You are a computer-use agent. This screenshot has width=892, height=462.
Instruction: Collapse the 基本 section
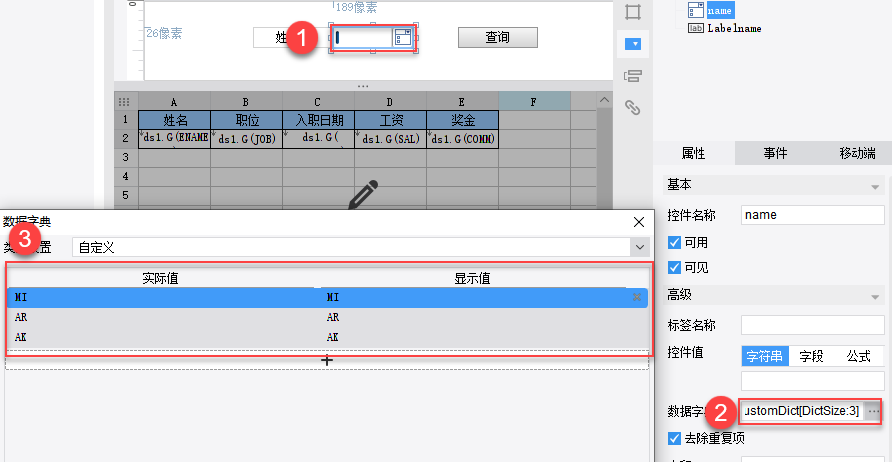click(x=874, y=187)
